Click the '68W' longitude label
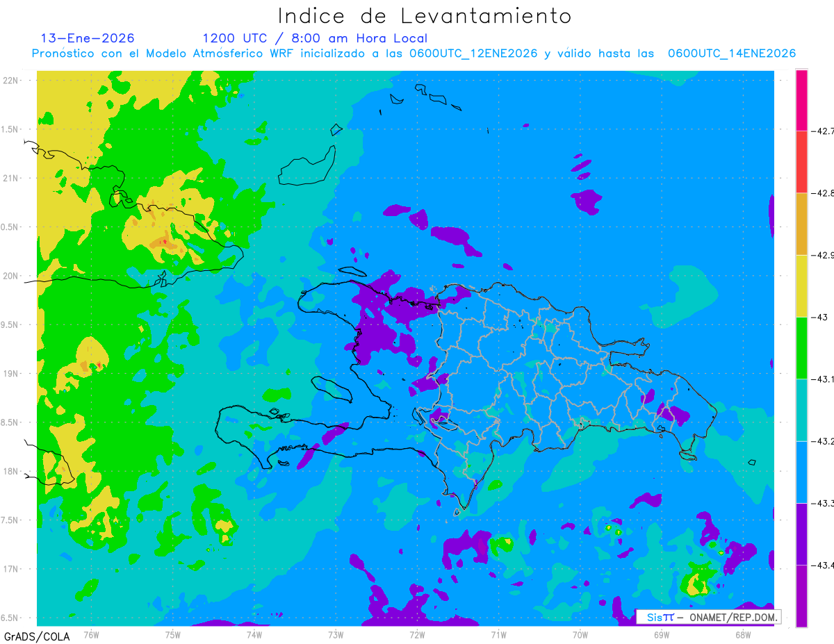 [743, 634]
